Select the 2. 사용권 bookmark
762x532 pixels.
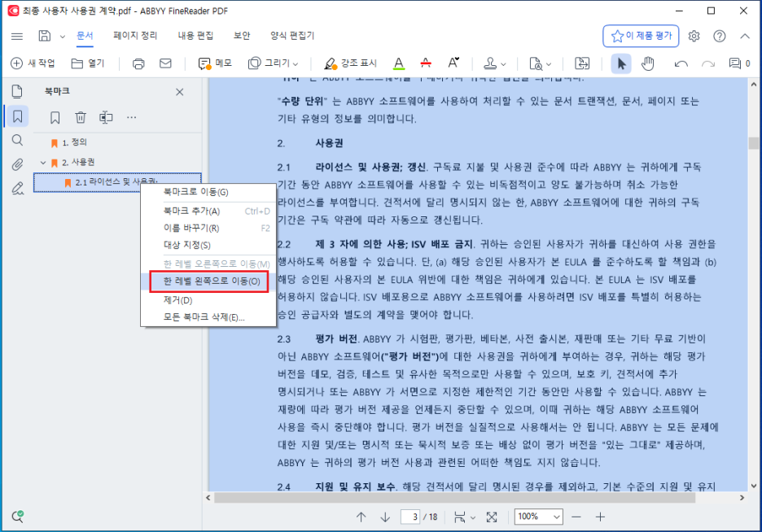coord(78,162)
